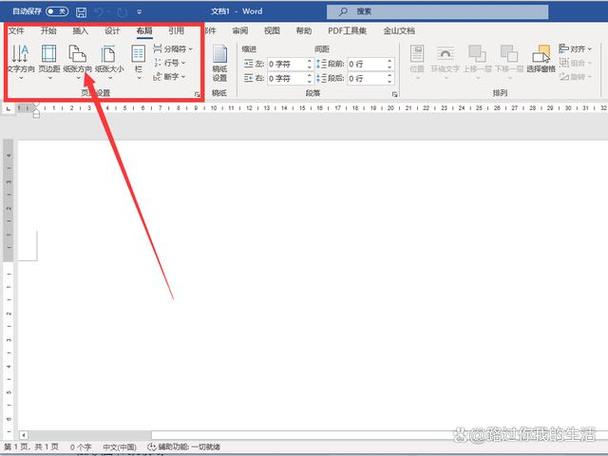Click the 段后 spacing after field
Viewport: 608px width, 456px height.
pos(368,78)
